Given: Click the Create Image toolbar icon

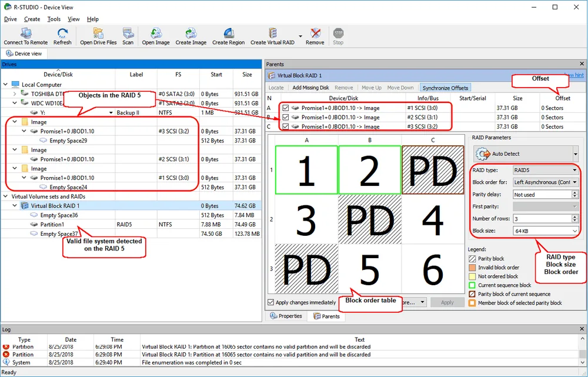Looking at the screenshot, I should [x=191, y=34].
